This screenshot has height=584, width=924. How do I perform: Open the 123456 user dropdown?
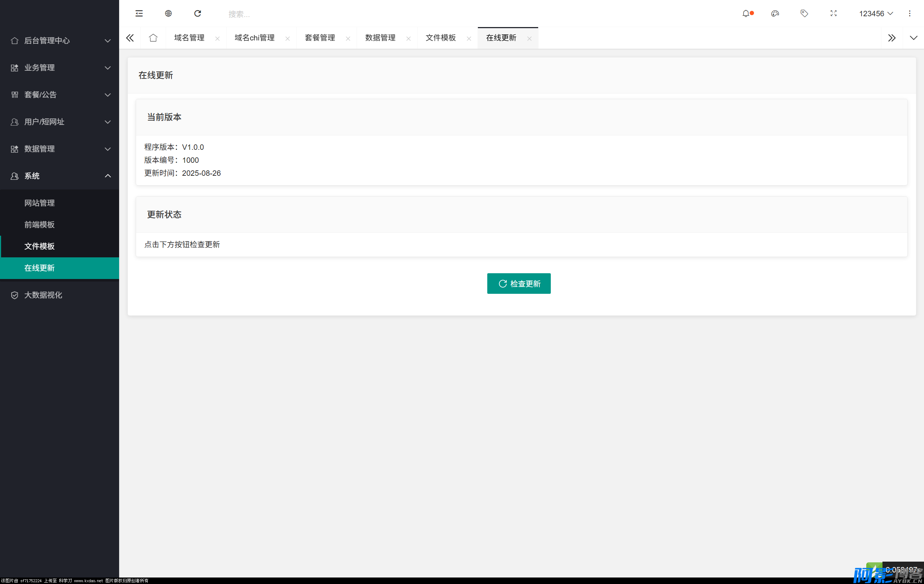coord(875,13)
